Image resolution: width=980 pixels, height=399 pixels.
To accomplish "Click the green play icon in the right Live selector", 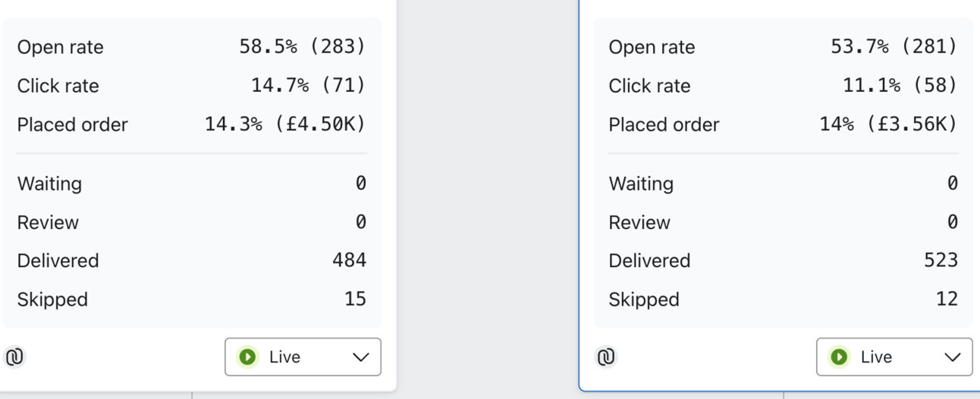I will click(839, 357).
